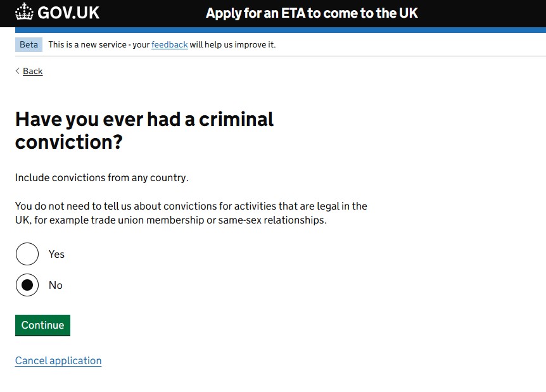Click the 'Include convictions from any country' text
Image resolution: width=546 pixels, height=392 pixels.
tap(102, 177)
